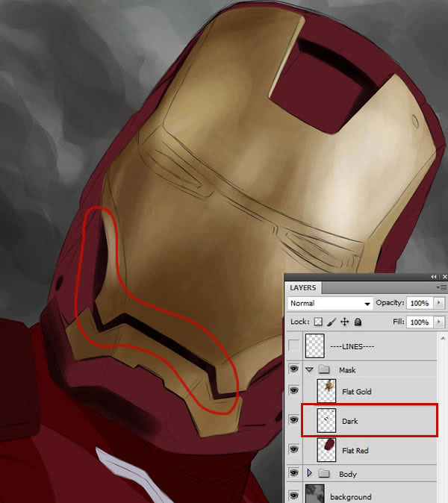Select the background layer thumbnail
The width and height of the screenshot is (448, 503).
tap(315, 494)
